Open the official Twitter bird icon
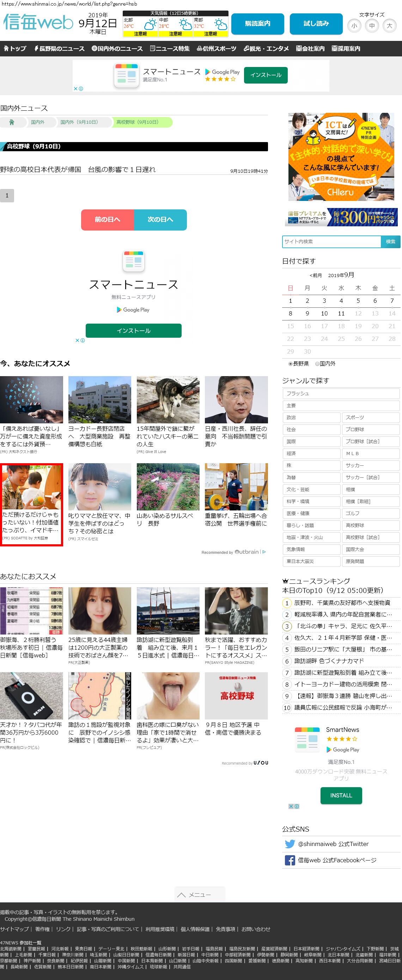Viewport: 402px width, 980px height. [x=290, y=844]
